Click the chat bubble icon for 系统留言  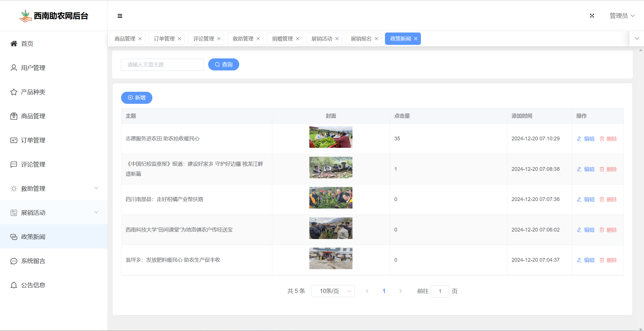pyautogui.click(x=14, y=261)
